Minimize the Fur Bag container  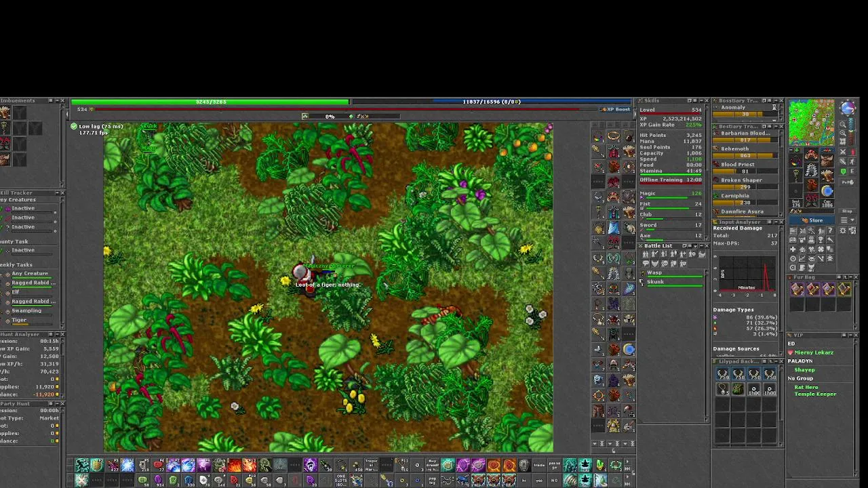(x=850, y=277)
